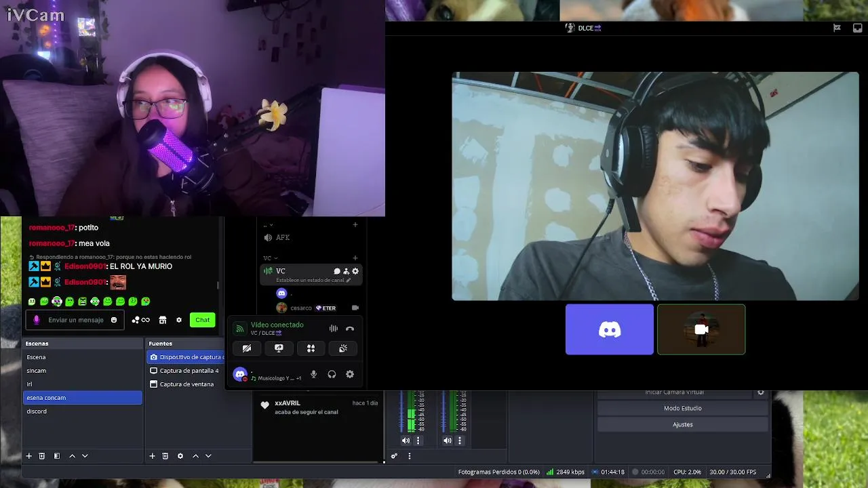Delete the selected scene with trash icon

click(41, 456)
